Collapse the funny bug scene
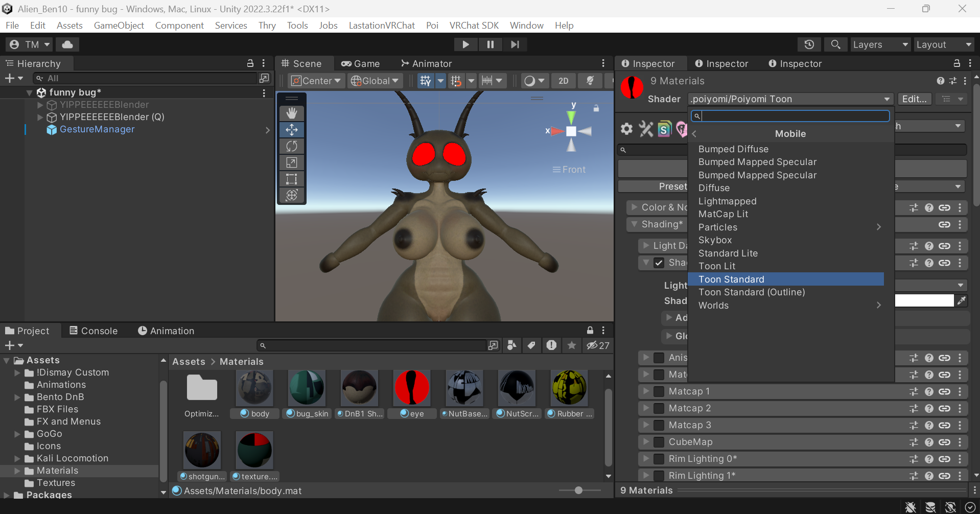Viewport: 980px width, 514px height. point(30,92)
